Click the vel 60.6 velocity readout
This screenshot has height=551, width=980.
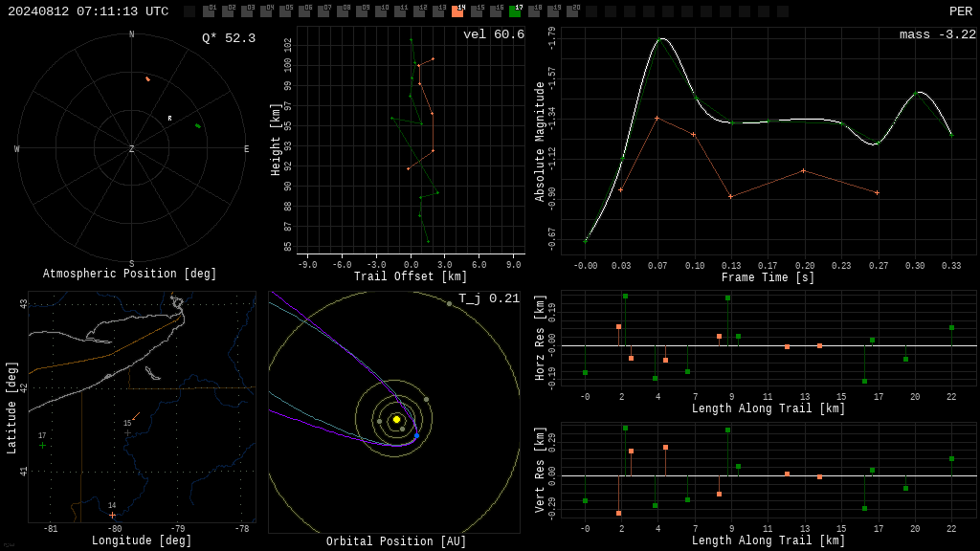tap(494, 34)
